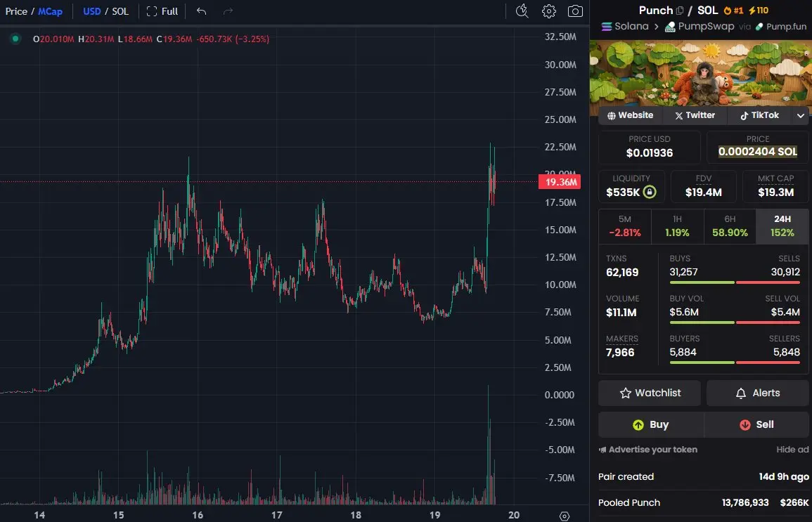Viewport: 812px width, 522px height.
Task: Click the MKT CAP $19.3M box
Action: [x=775, y=186]
